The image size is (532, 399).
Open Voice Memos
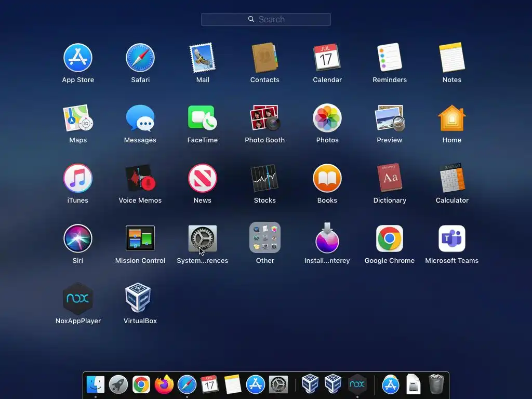pyautogui.click(x=140, y=179)
